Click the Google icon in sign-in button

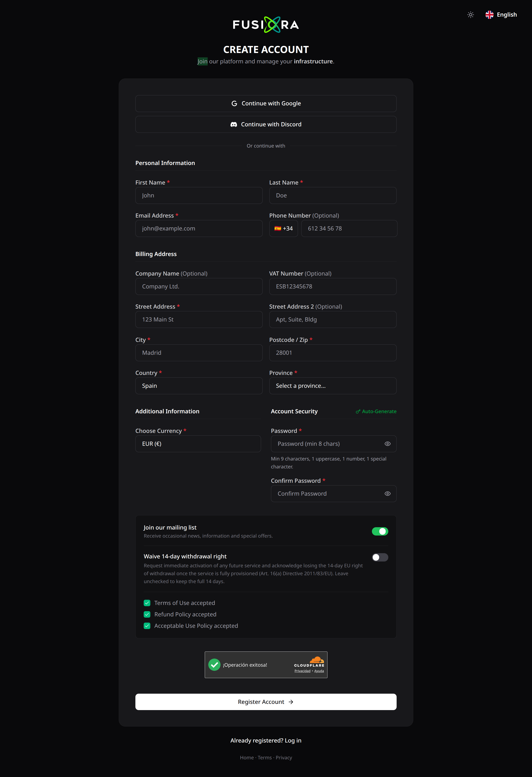pos(234,104)
